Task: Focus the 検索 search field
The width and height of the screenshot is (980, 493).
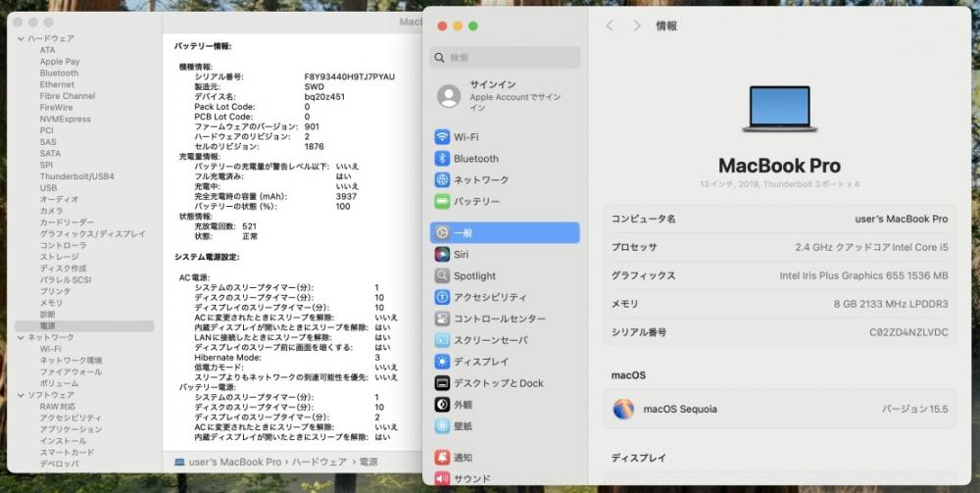Action: point(505,58)
